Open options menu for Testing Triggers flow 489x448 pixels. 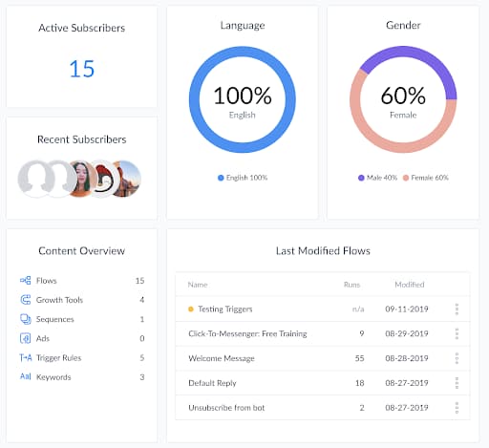tap(457, 309)
